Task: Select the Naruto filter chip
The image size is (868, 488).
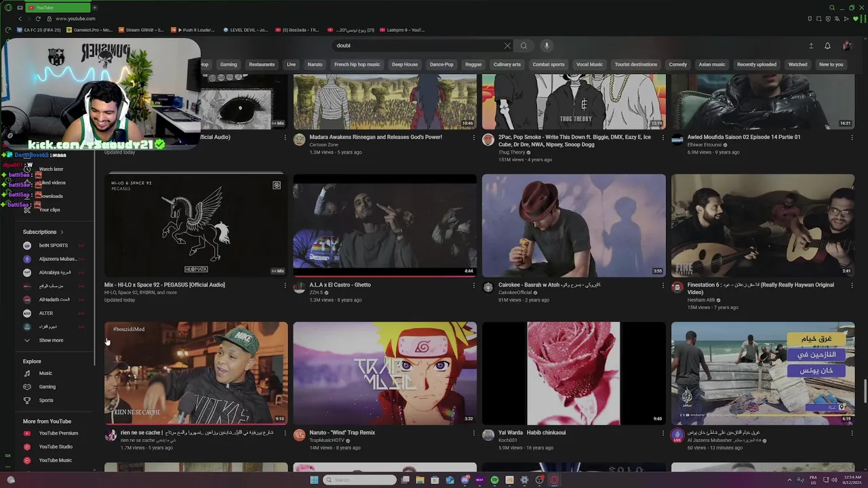Action: click(315, 64)
